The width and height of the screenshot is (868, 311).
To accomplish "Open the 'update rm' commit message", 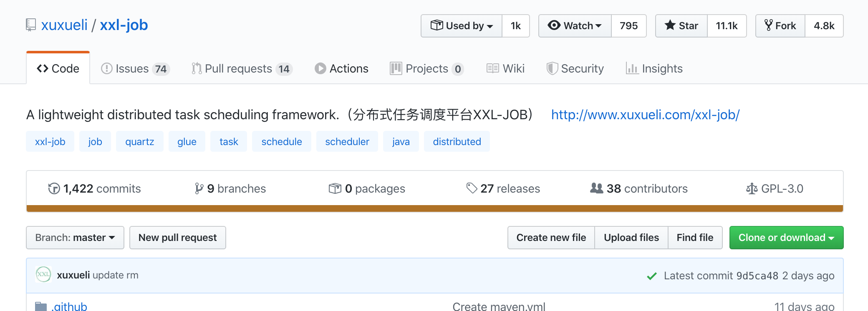I will click(116, 275).
